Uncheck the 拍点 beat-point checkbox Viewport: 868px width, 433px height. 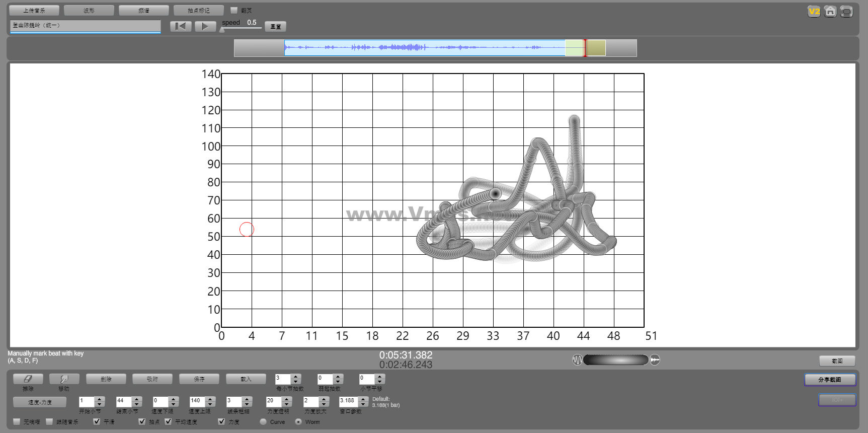pyautogui.click(x=142, y=421)
